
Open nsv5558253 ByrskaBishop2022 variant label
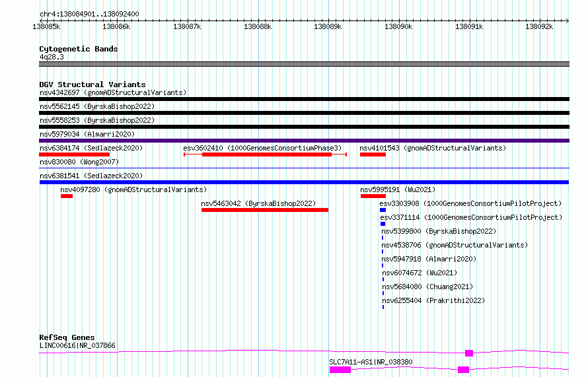coord(97,120)
